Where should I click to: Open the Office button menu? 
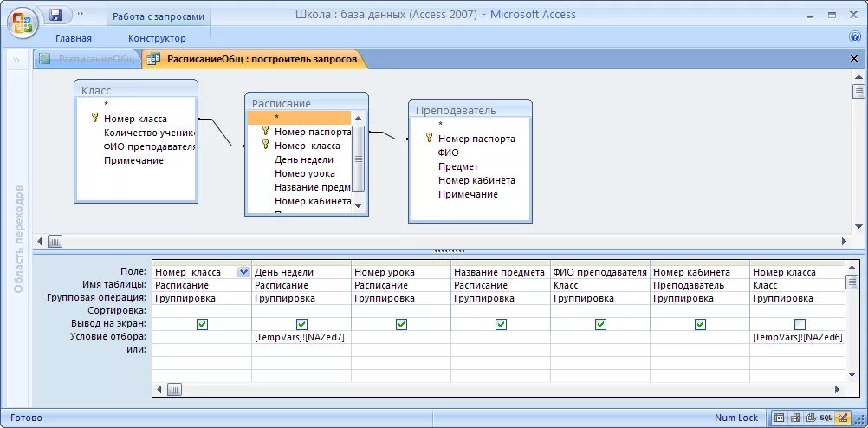click(x=23, y=23)
